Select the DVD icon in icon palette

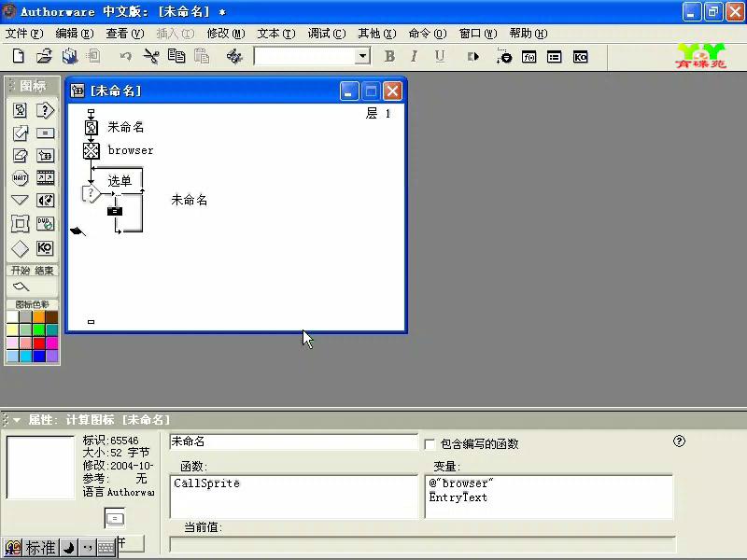(x=45, y=223)
